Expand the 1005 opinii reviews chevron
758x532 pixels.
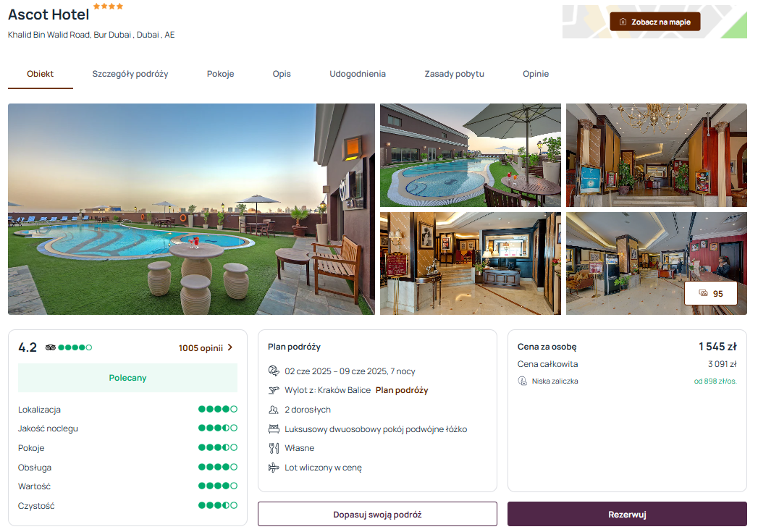pos(230,347)
